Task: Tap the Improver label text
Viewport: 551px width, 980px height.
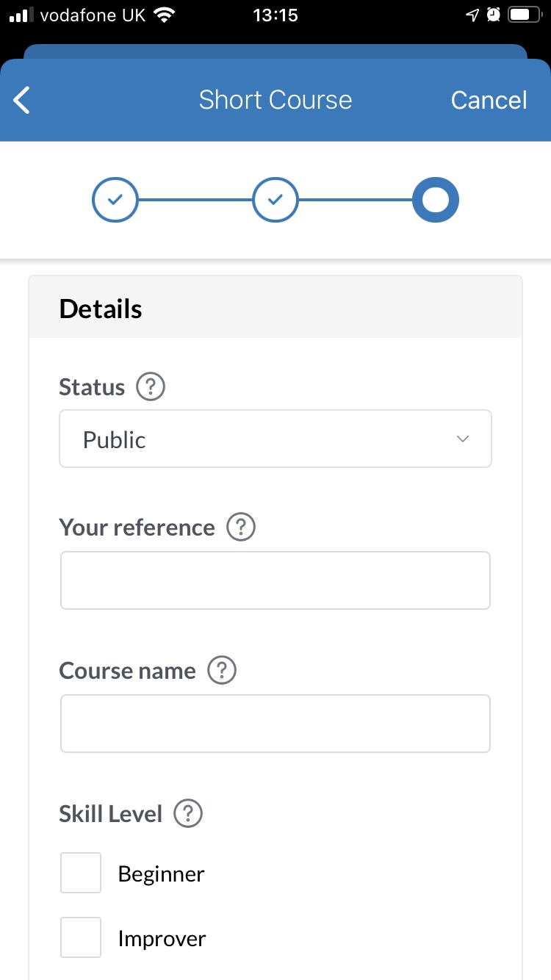Action: pyautogui.click(x=162, y=939)
